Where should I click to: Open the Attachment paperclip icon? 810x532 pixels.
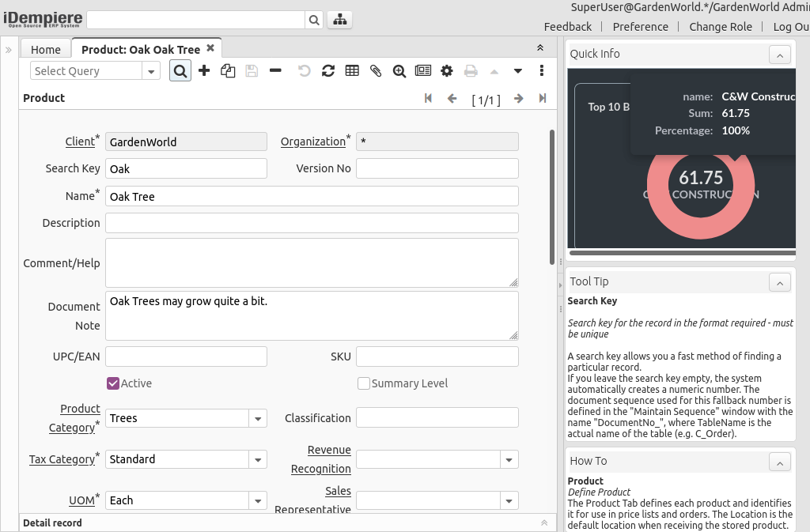coord(376,71)
